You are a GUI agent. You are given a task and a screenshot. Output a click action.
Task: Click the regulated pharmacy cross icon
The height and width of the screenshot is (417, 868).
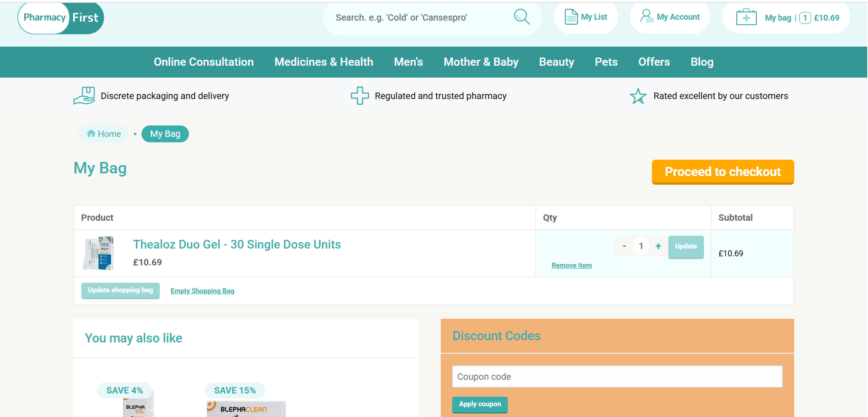pyautogui.click(x=360, y=96)
